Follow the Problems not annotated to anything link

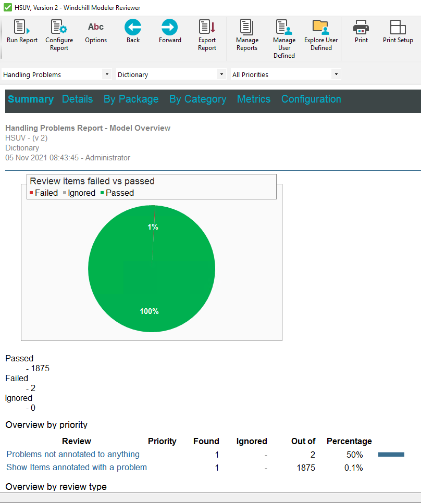72,454
